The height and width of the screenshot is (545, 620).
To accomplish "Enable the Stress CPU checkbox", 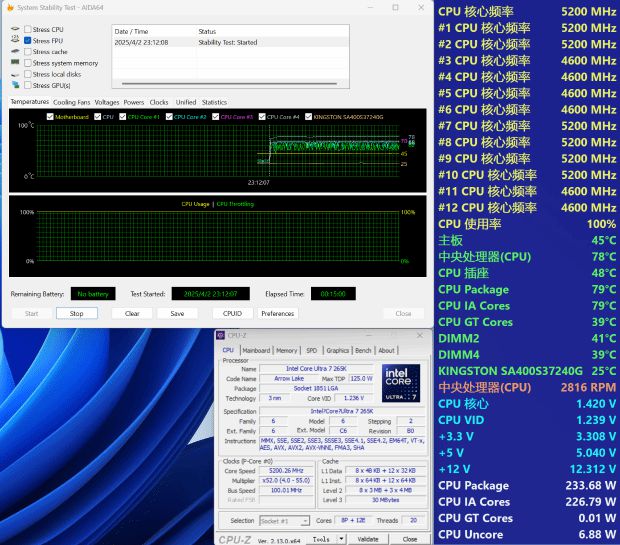I will pyautogui.click(x=28, y=29).
